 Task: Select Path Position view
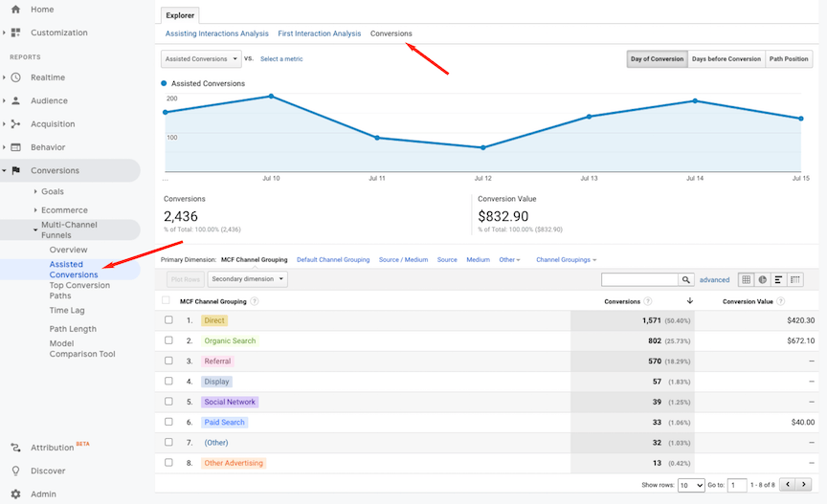click(x=789, y=59)
